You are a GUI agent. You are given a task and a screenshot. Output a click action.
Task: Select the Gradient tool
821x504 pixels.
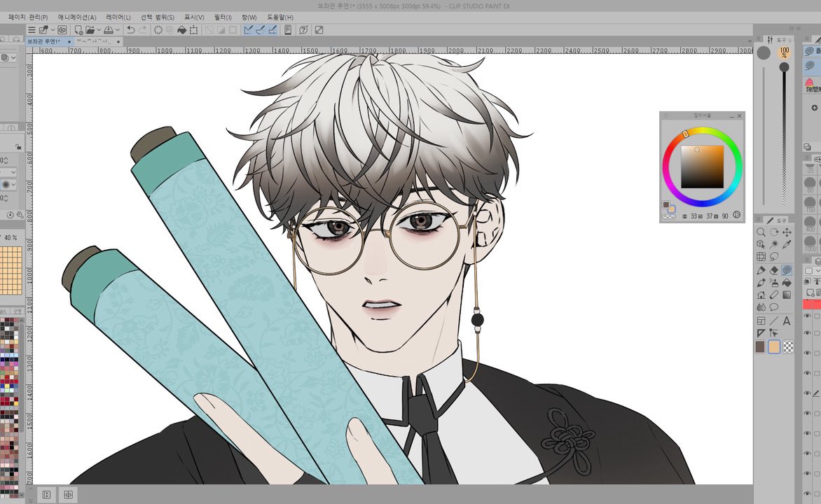[787, 295]
